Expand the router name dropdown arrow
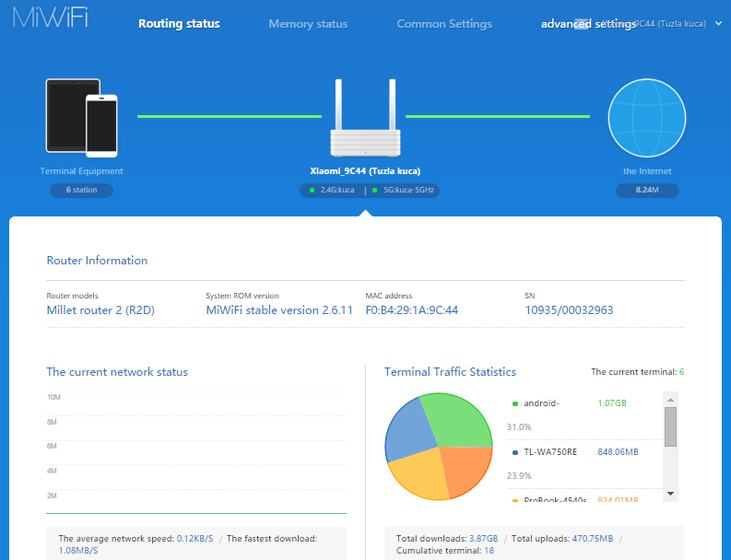Image resolution: width=731 pixels, height=560 pixels. [x=718, y=24]
